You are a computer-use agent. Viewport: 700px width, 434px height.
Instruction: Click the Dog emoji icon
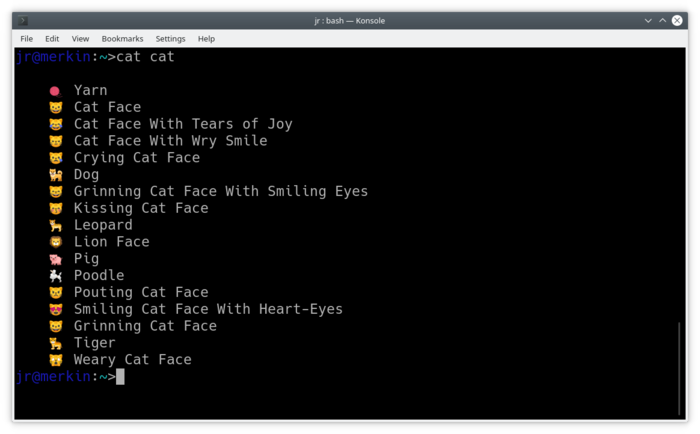[x=55, y=175]
